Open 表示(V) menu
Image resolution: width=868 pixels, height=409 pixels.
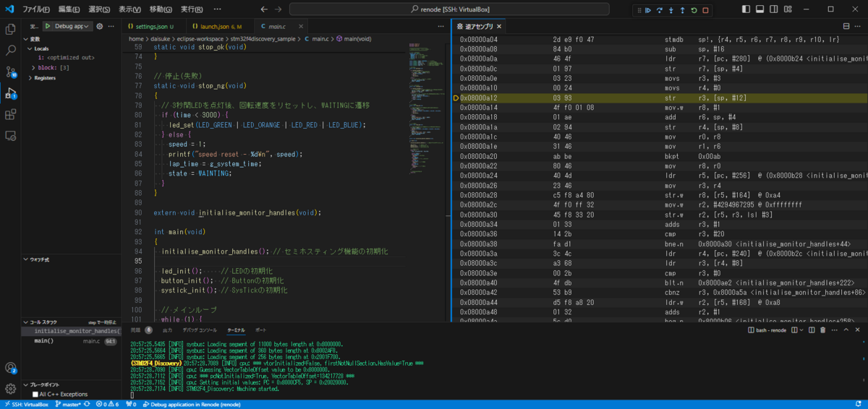(130, 9)
